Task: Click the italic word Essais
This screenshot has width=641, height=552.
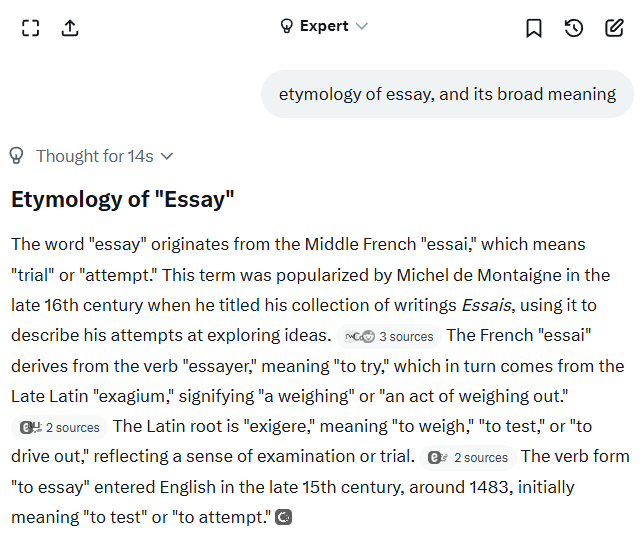Action: click(x=487, y=305)
